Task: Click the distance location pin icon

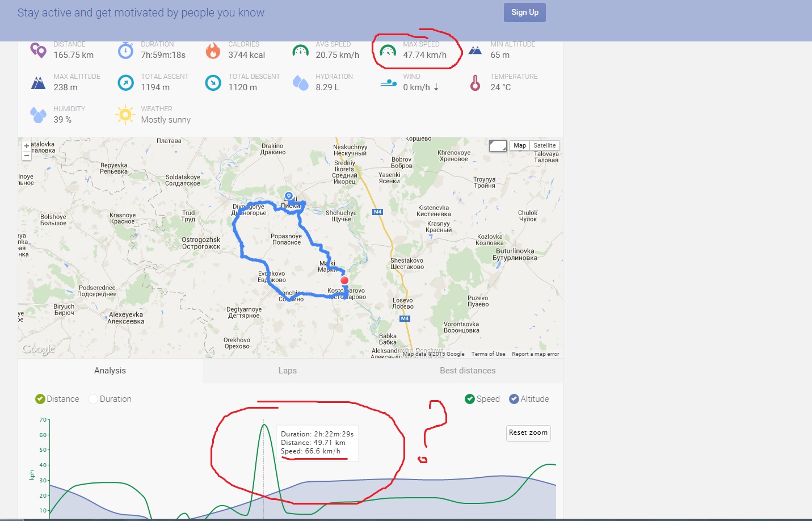Action: pyautogui.click(x=38, y=51)
